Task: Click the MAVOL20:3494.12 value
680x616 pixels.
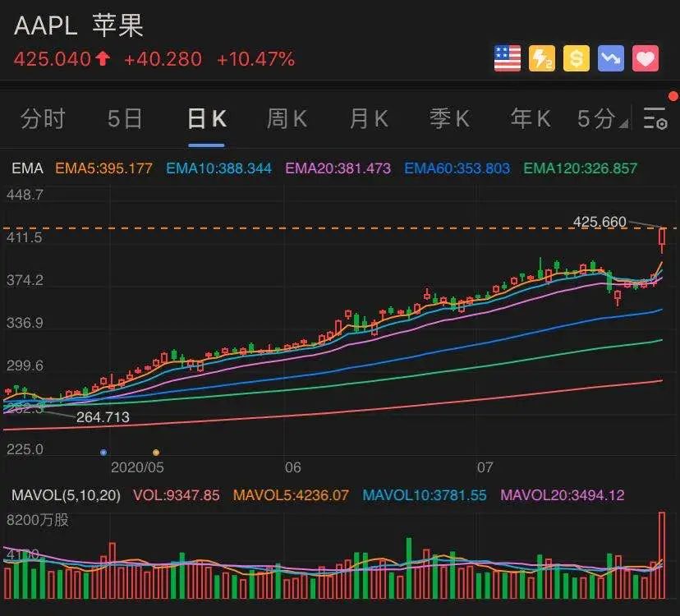Action: point(562,495)
